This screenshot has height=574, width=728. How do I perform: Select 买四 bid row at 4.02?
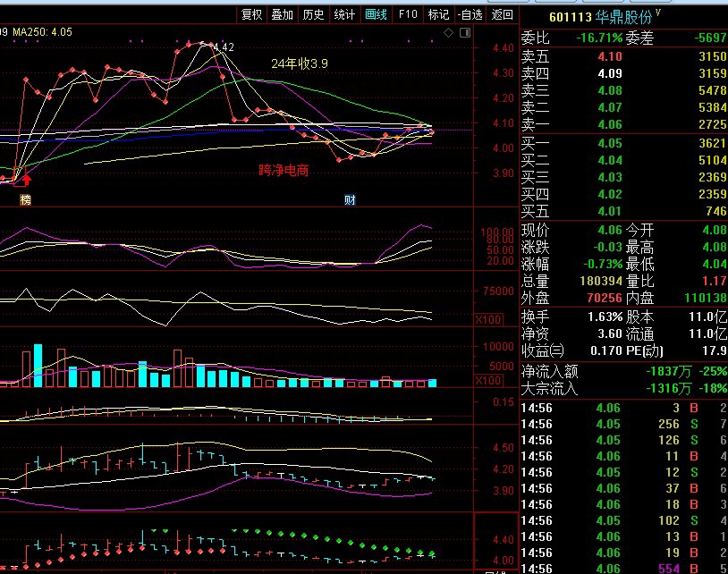[x=623, y=194]
